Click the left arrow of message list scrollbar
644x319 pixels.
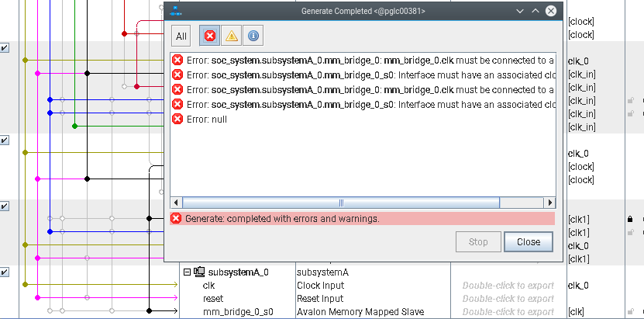(x=176, y=203)
